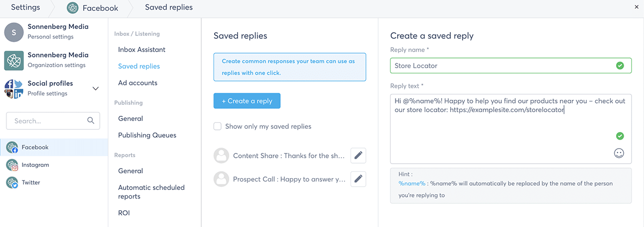644x227 pixels.
Task: Click the Create a reply button
Action: pyautogui.click(x=247, y=101)
